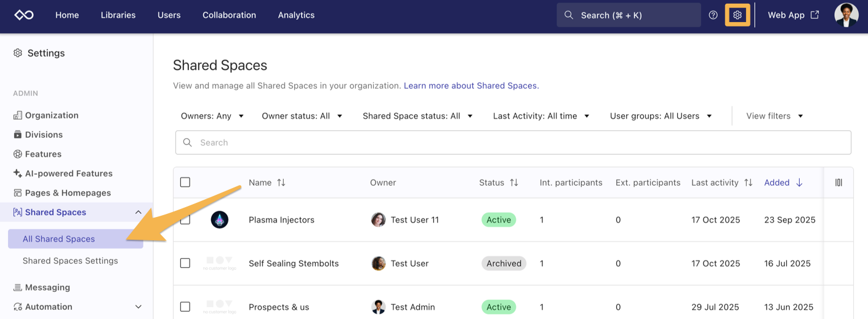Open the Collaboration menu
Image resolution: width=868 pixels, height=319 pixels.
[229, 15]
